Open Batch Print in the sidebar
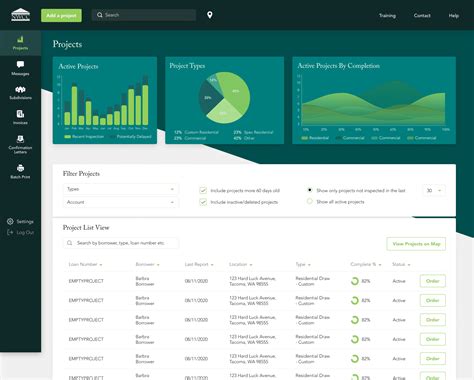The height and width of the screenshot is (380, 474). pyautogui.click(x=20, y=172)
